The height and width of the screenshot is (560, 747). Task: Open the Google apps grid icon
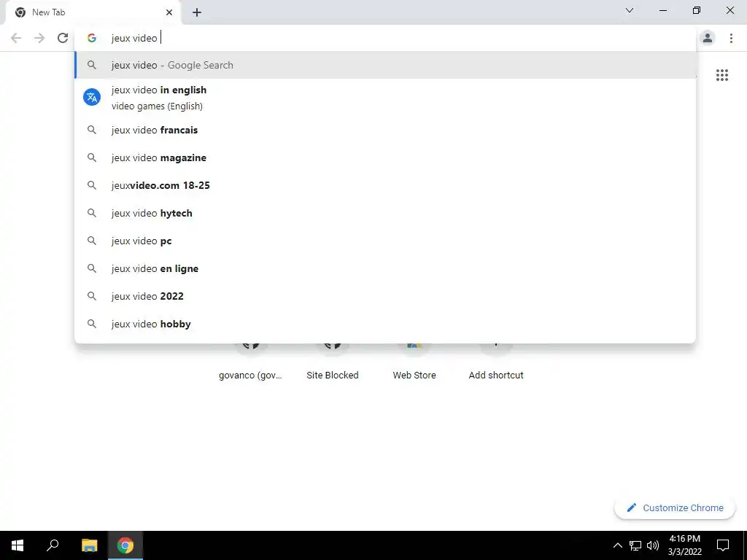pos(721,75)
